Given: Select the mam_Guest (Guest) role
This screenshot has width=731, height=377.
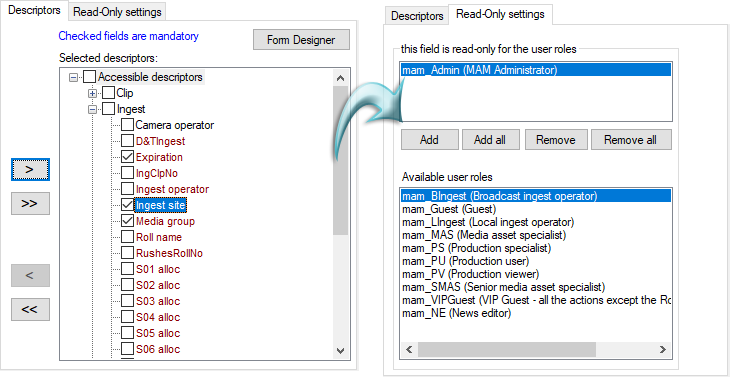Looking at the screenshot, I should pos(536,209).
